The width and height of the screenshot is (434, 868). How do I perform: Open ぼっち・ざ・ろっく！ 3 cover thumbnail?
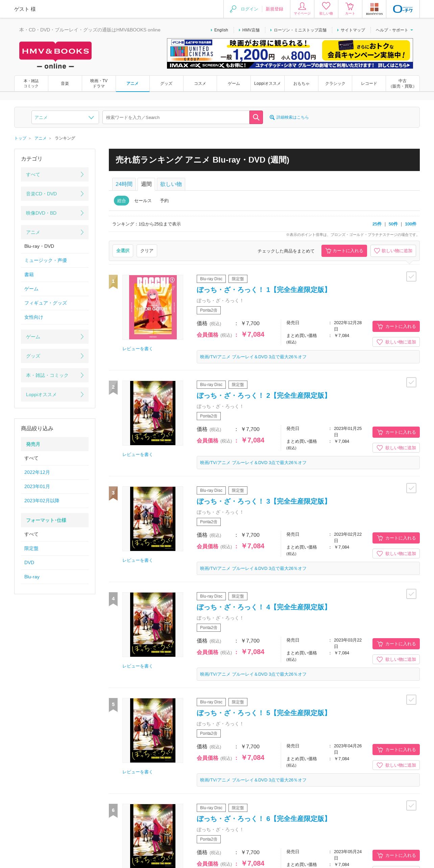(x=153, y=519)
